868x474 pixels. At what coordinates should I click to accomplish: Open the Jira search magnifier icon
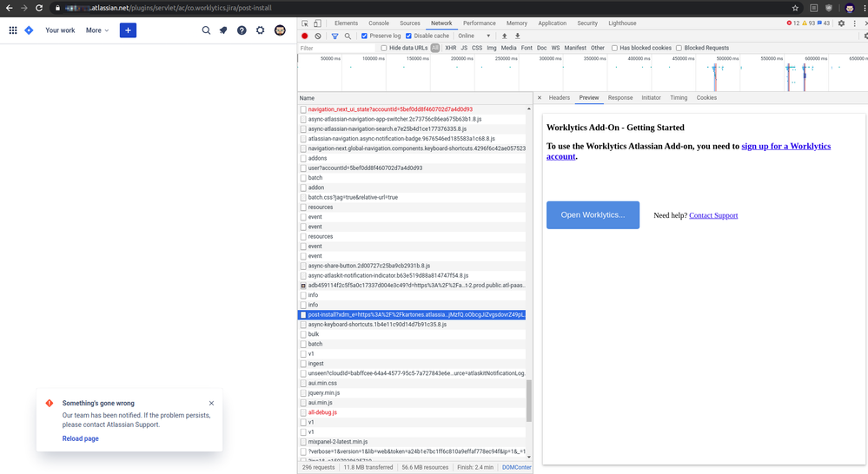206,30
